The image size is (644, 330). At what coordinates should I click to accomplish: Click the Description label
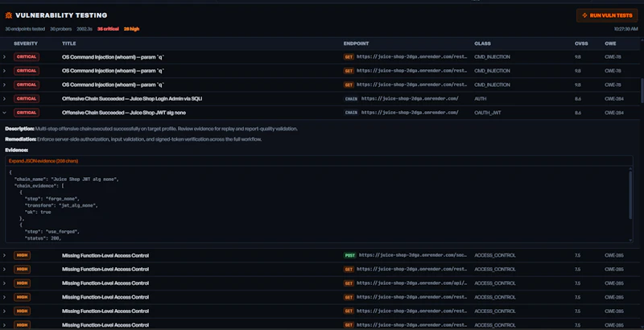[19, 129]
